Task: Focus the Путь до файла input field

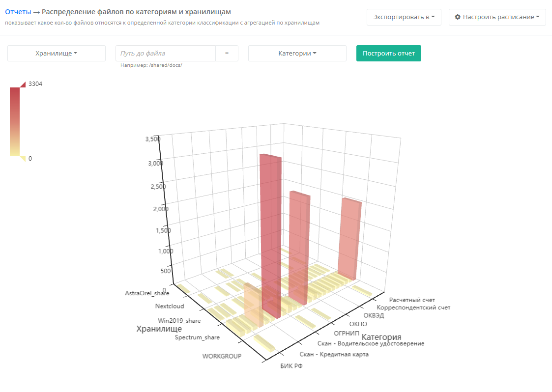Action: click(x=166, y=54)
